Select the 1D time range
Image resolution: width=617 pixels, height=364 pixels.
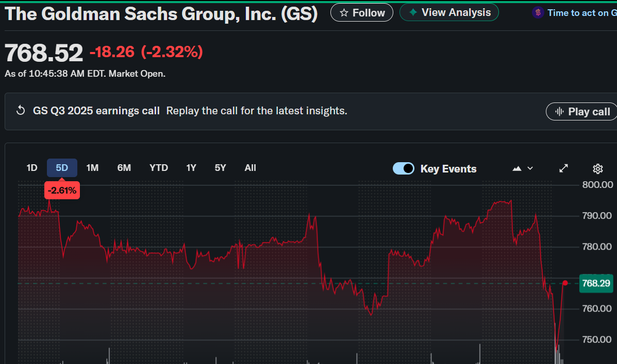pos(32,168)
